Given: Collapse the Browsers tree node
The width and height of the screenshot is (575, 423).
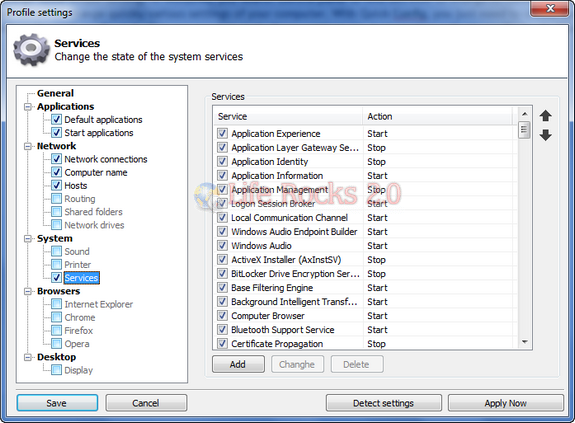Looking at the screenshot, I should click(28, 291).
